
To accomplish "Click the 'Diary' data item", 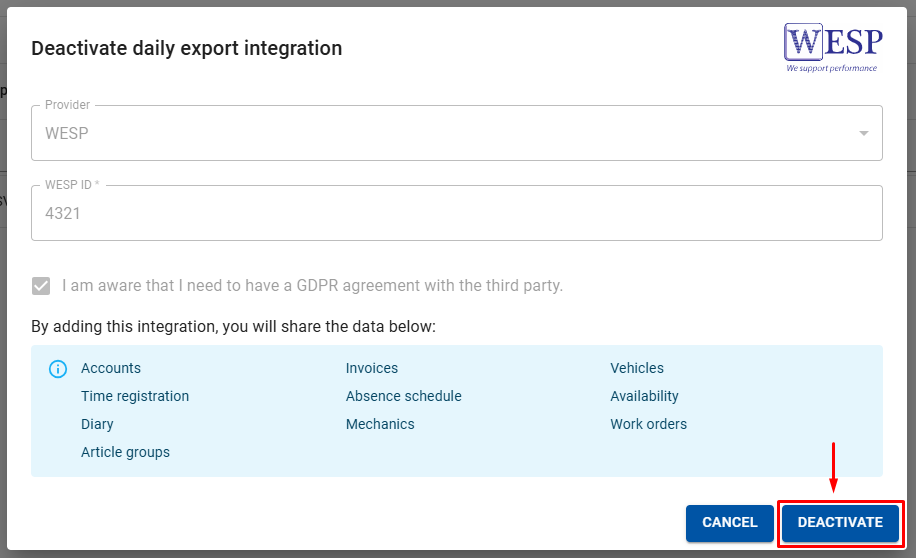I will [97, 424].
